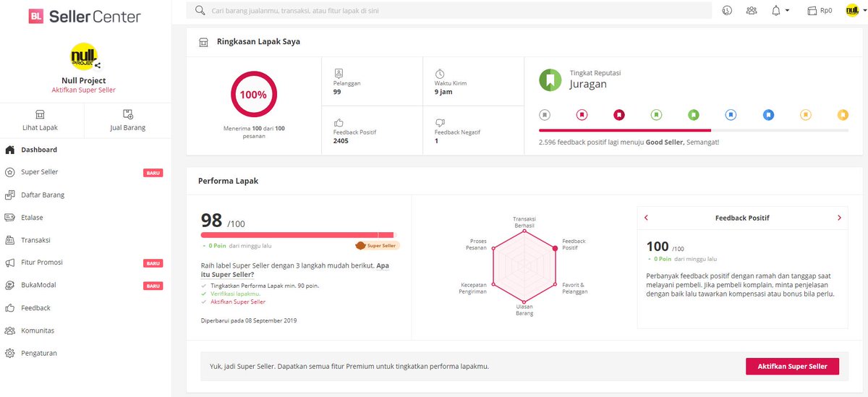Open the Rp0 wallet balance
The image size is (868, 397).
(820, 11)
